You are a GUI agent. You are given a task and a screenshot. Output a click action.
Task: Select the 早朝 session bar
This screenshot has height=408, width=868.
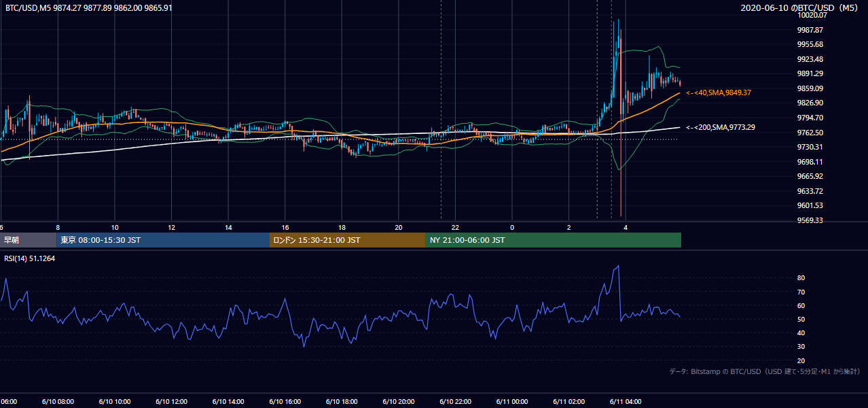tap(29, 240)
